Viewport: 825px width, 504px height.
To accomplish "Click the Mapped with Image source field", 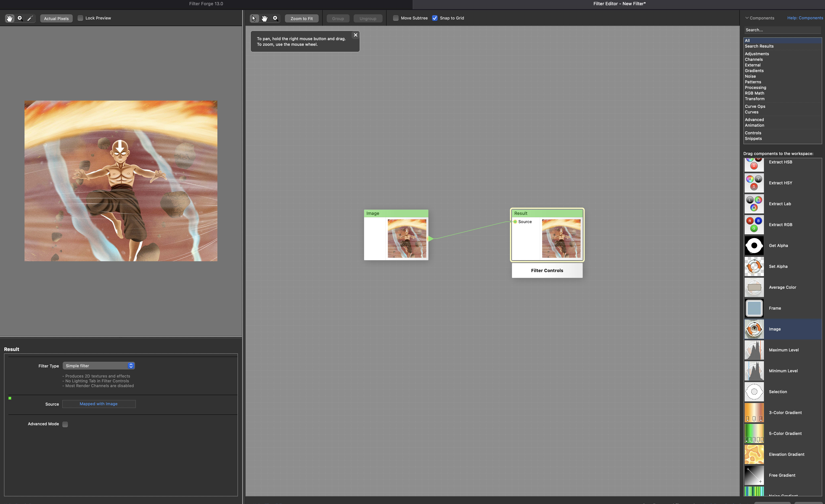I will coord(99,404).
